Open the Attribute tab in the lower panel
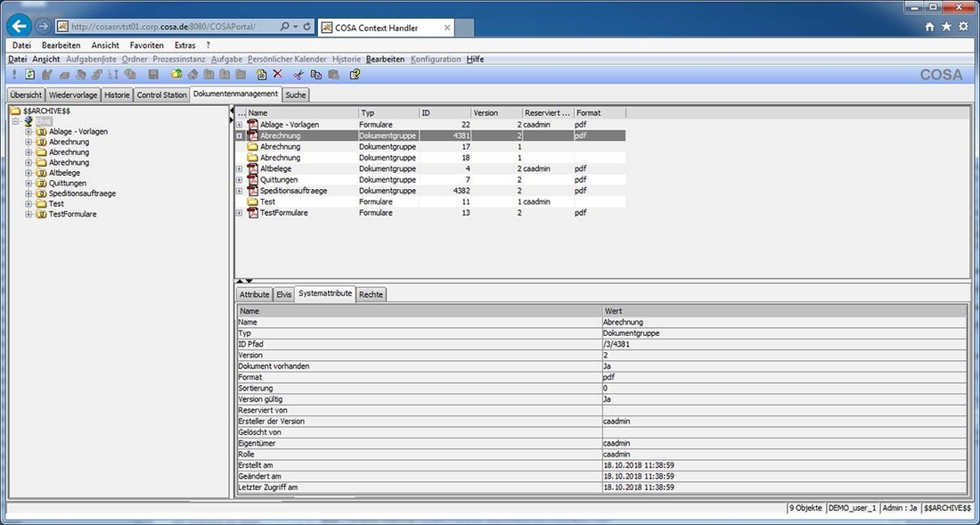This screenshot has height=525, width=980. coord(255,293)
